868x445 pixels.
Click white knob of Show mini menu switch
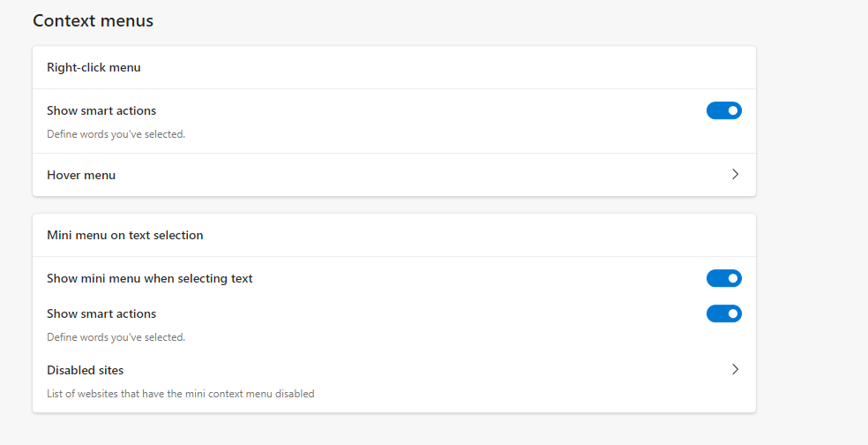point(732,278)
